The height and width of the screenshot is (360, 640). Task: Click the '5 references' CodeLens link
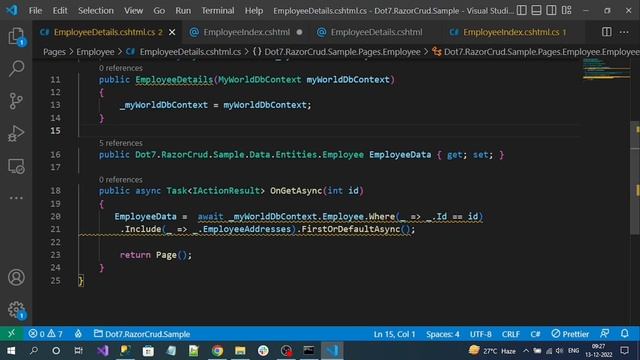point(121,143)
